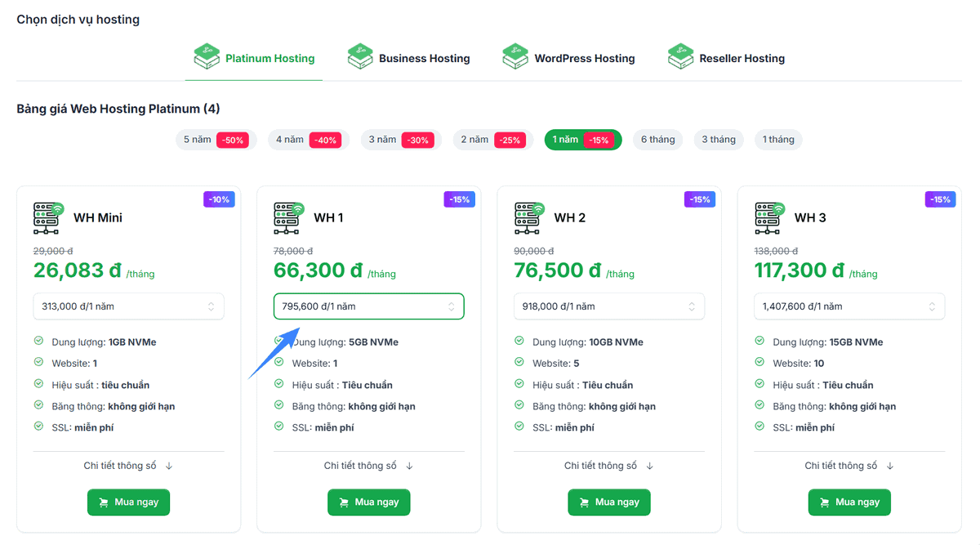Image resolution: width=980 pixels, height=545 pixels.
Task: Open WH 3 1,407,600 đ/1 năm selector
Action: click(x=849, y=306)
